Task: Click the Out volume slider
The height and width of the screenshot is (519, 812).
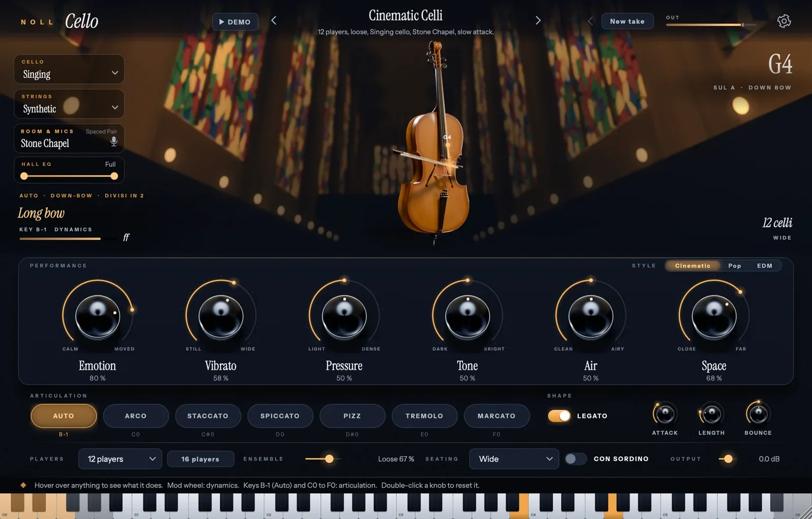Action: click(x=711, y=24)
